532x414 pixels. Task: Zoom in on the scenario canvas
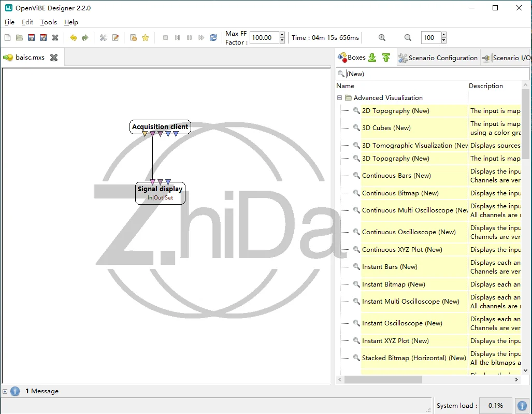[382, 38]
